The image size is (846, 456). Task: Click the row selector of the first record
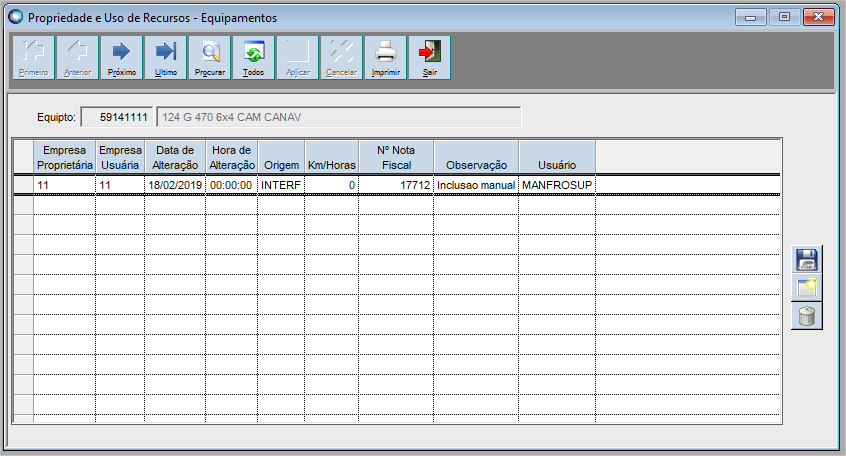[x=24, y=185]
